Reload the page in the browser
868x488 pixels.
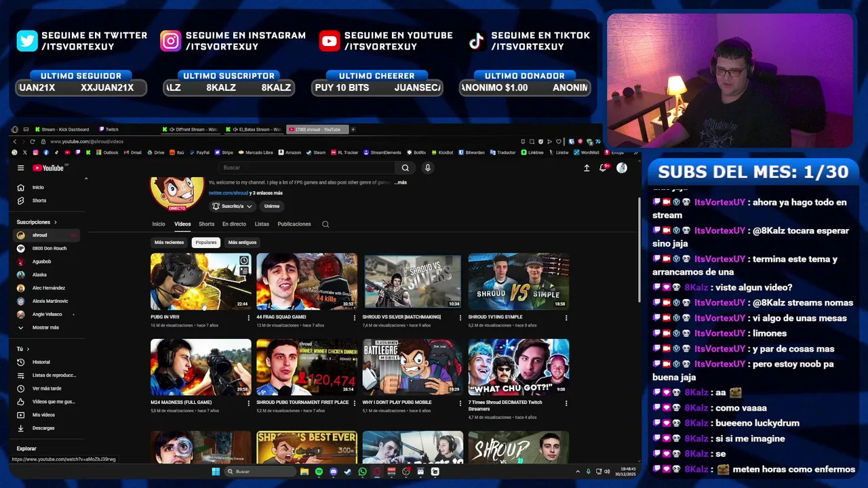(x=32, y=142)
